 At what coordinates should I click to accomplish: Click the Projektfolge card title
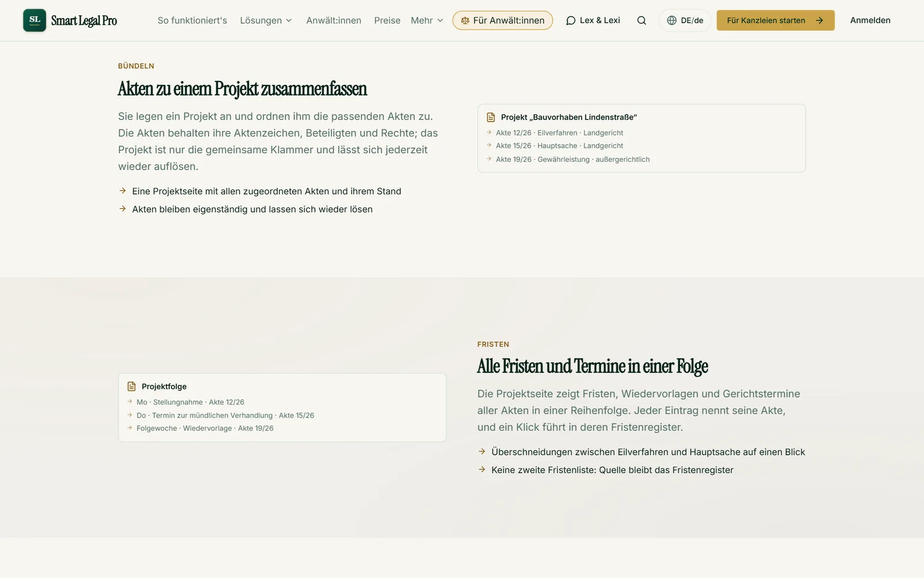click(164, 387)
